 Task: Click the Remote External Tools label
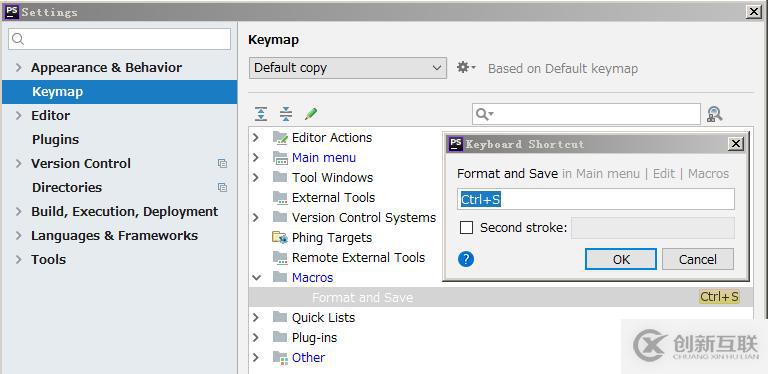click(x=358, y=258)
